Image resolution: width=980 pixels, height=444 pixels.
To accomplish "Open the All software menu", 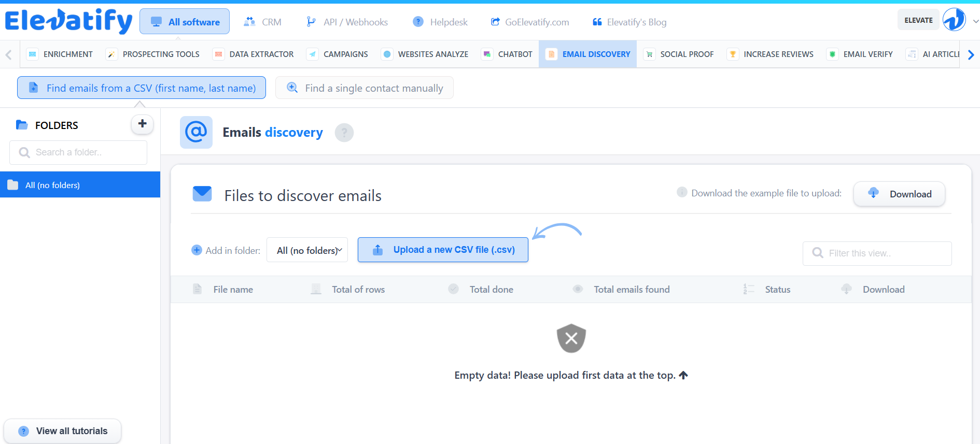I will [185, 22].
